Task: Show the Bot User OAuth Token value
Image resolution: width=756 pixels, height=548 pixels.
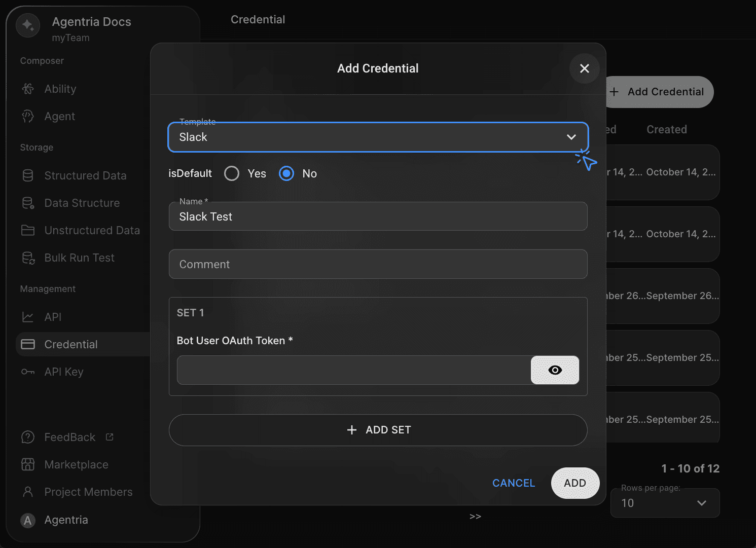Action: 555,370
